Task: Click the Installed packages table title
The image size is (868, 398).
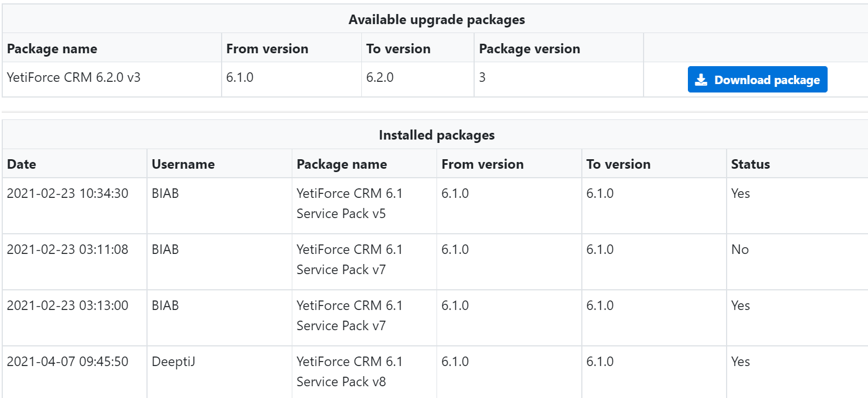Action: click(x=437, y=135)
